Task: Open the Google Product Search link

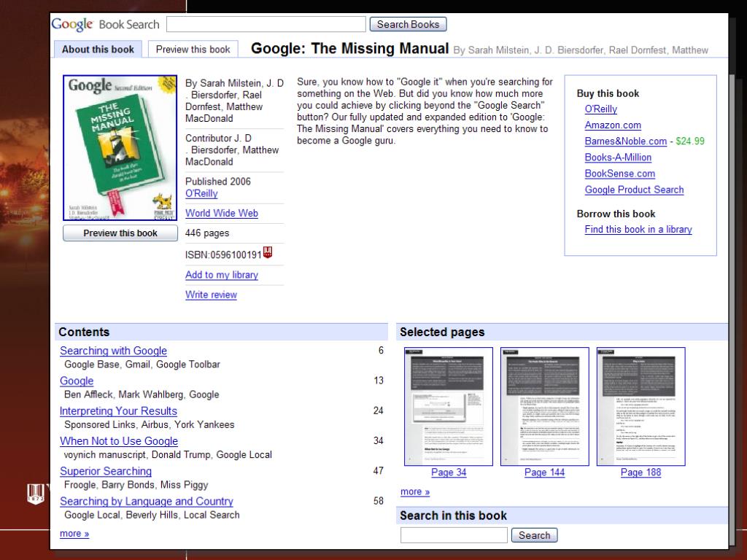Action: coord(634,190)
